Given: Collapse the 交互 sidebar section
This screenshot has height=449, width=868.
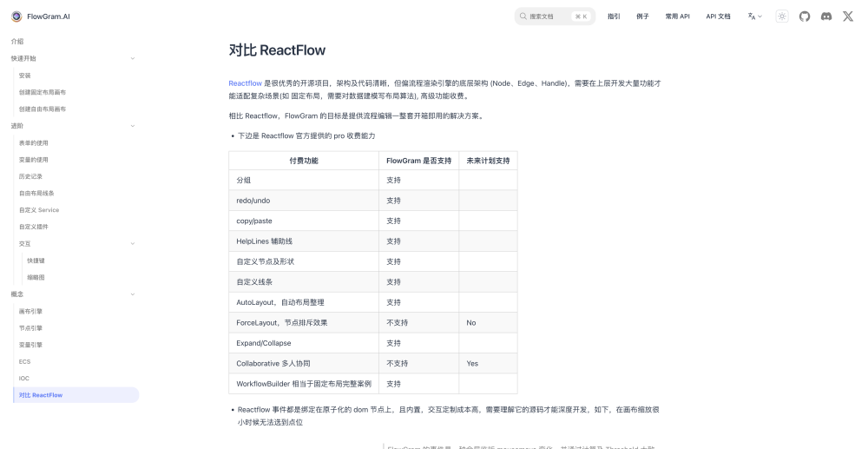Looking at the screenshot, I should (x=132, y=243).
